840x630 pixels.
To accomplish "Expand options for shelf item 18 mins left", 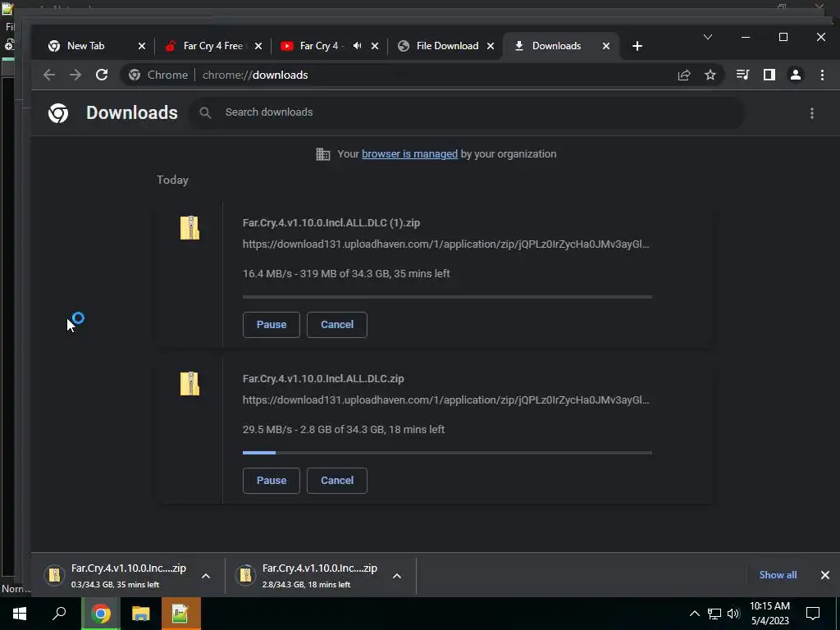I will [x=397, y=576].
